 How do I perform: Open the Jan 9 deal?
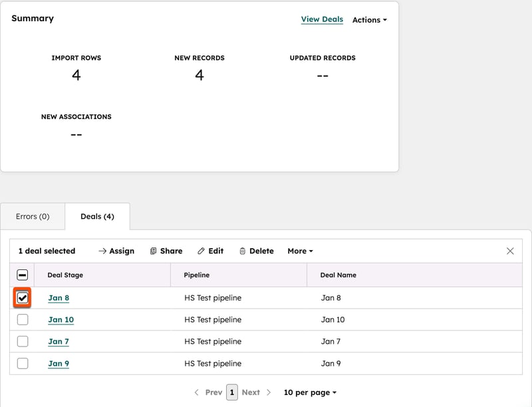click(57, 364)
